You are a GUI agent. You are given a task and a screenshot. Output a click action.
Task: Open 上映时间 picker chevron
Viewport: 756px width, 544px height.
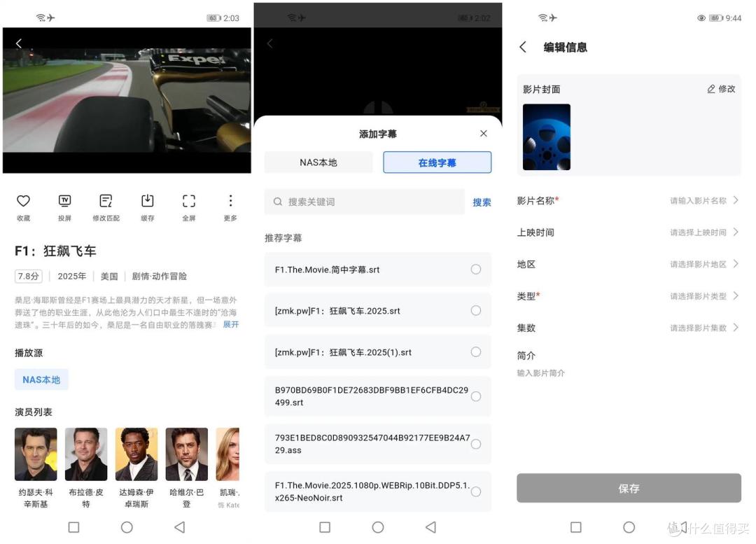tap(736, 232)
